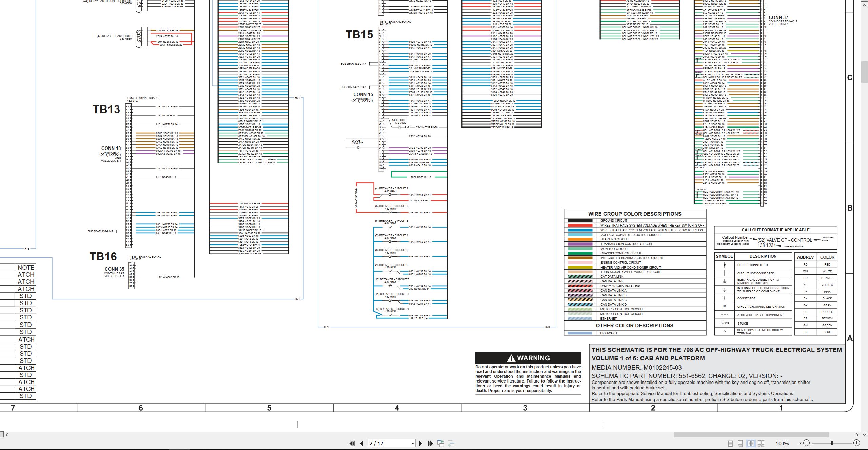This screenshot has height=450, width=868.
Task: Click the CAT DATA LINK legend entry
Action: pos(612,277)
